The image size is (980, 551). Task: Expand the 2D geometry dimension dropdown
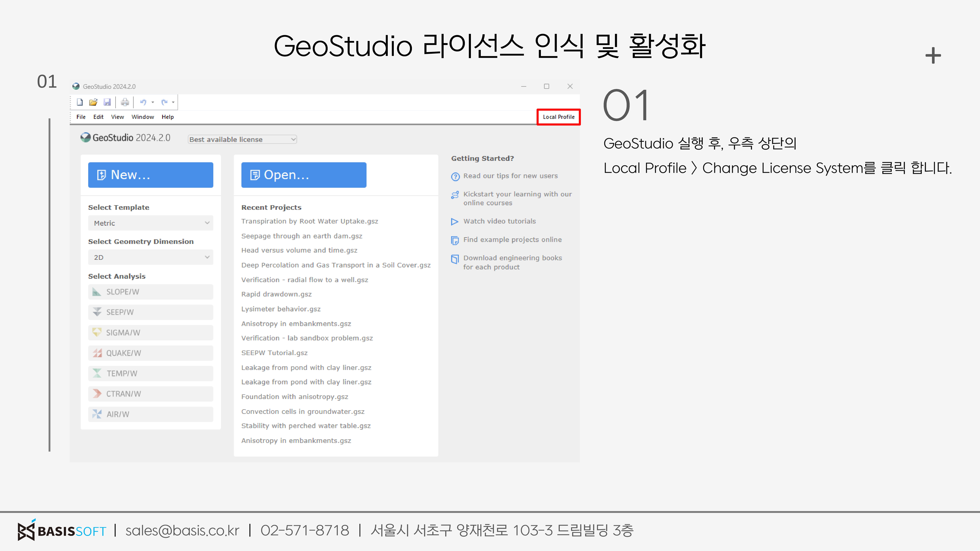coord(151,257)
